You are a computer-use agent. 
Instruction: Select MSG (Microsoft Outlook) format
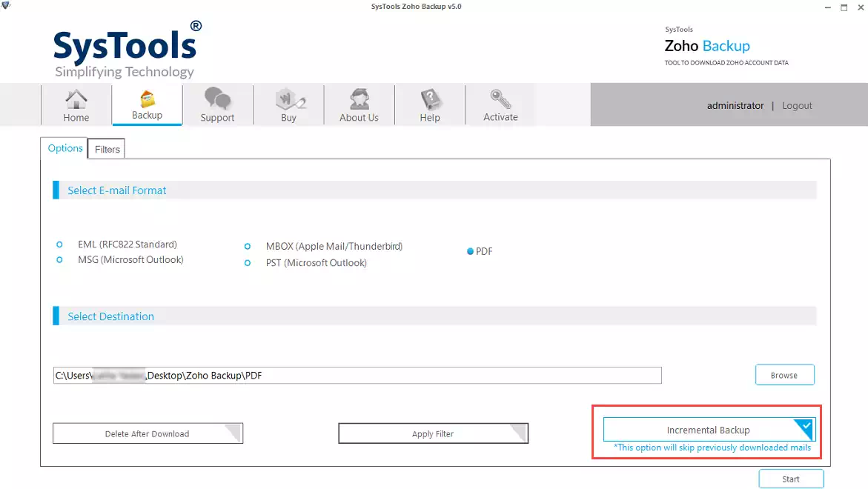click(60, 260)
